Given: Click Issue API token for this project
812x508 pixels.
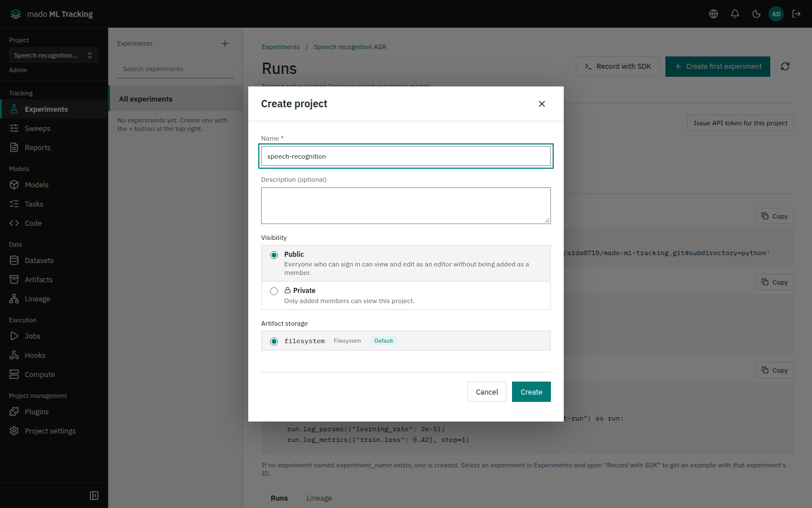Looking at the screenshot, I should click(x=740, y=123).
